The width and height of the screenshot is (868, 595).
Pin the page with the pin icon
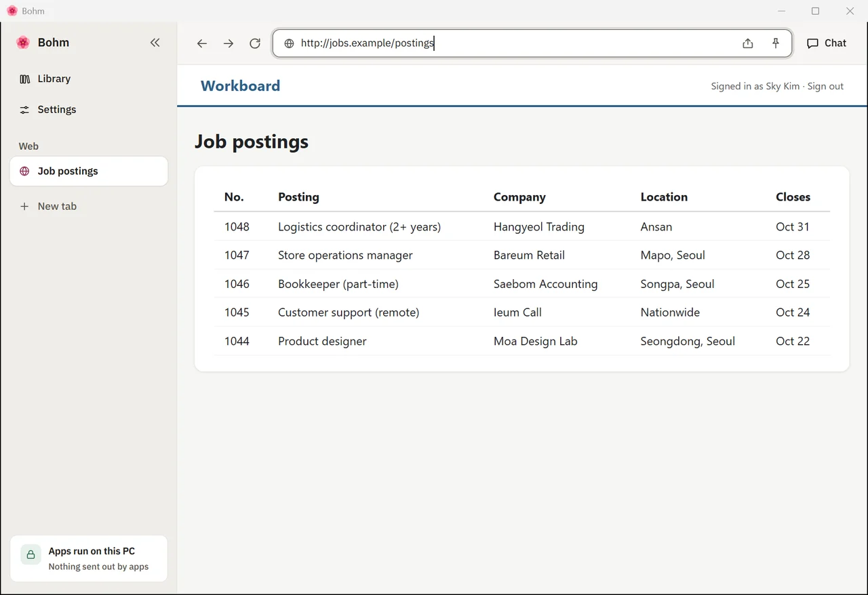pos(776,43)
